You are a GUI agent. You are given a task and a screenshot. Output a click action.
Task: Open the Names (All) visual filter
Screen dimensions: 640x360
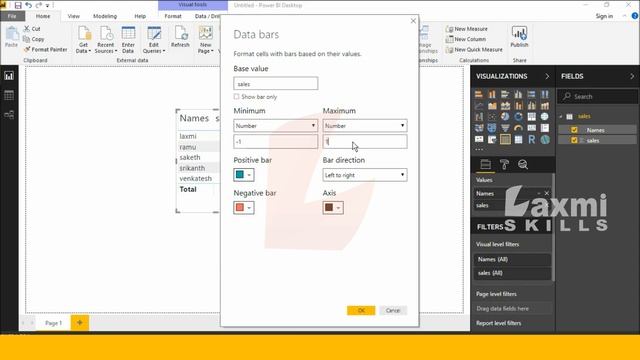(x=512, y=260)
